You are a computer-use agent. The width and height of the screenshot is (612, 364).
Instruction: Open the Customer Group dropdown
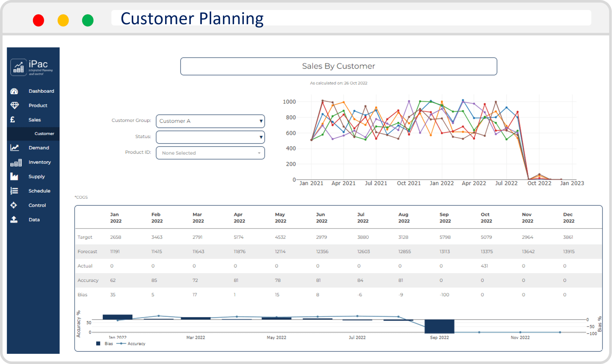tap(210, 121)
